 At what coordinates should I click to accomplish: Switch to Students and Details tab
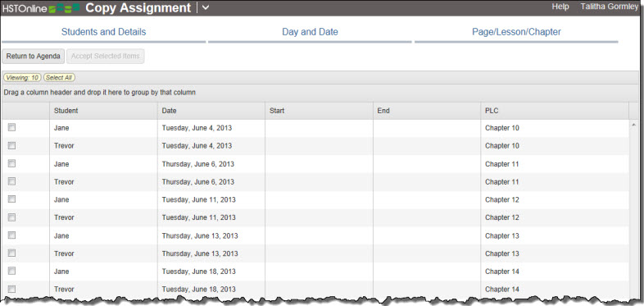click(x=103, y=32)
